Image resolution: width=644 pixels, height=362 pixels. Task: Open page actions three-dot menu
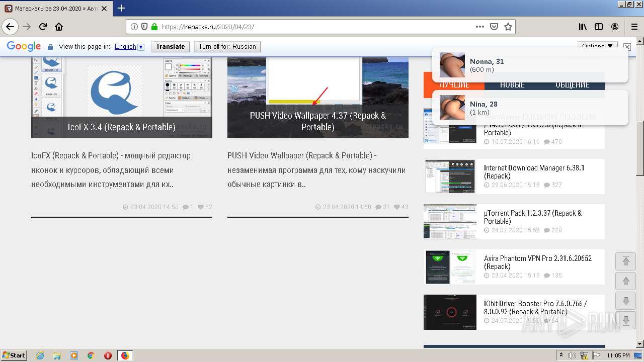[x=480, y=27]
